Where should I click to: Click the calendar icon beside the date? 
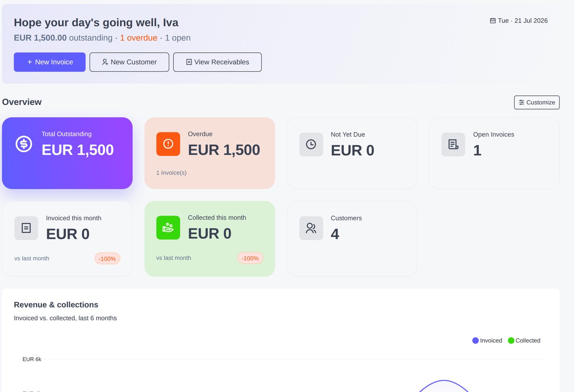pyautogui.click(x=493, y=21)
